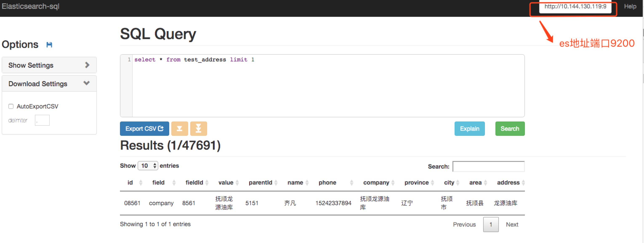This screenshot has width=644, height=243.
Task: Run the query with Search button
Action: (x=510, y=129)
